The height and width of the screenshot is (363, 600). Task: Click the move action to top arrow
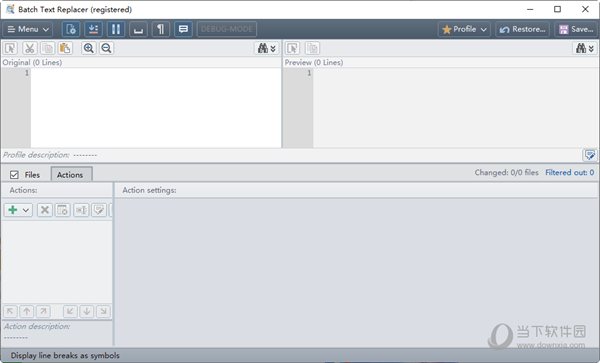pos(10,311)
